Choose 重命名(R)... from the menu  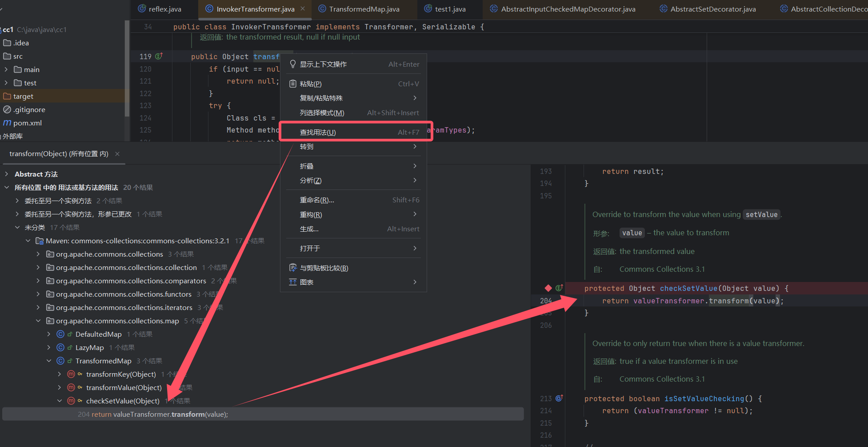pyautogui.click(x=354, y=200)
